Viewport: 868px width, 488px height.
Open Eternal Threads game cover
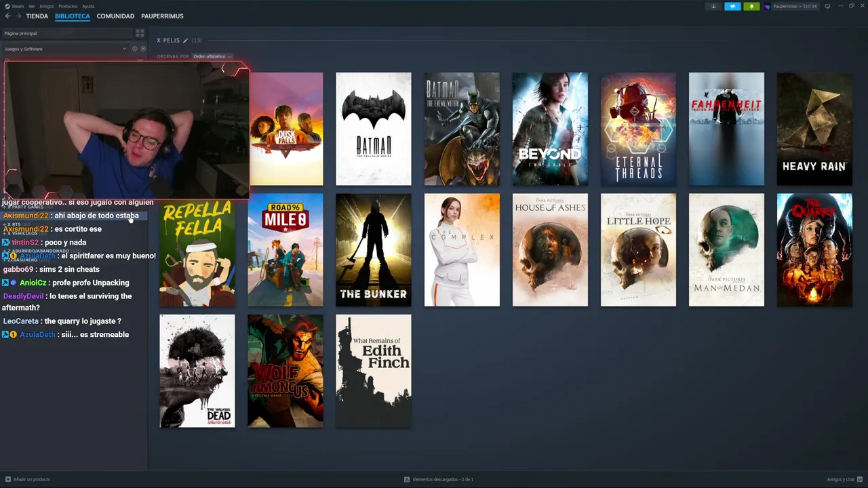click(x=638, y=129)
